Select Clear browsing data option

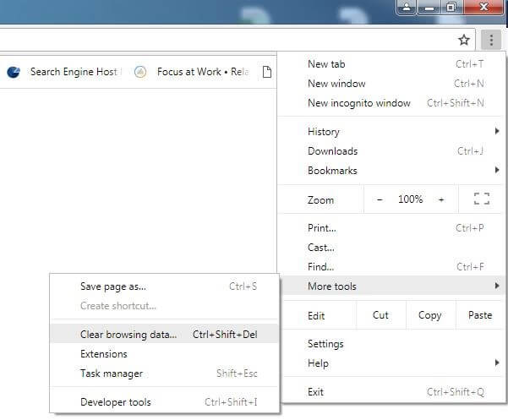128,335
